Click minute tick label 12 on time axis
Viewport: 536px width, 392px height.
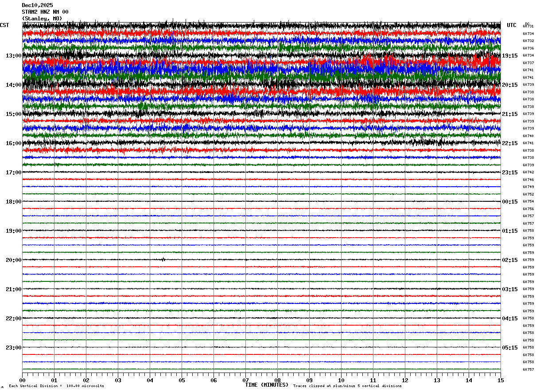405,380
